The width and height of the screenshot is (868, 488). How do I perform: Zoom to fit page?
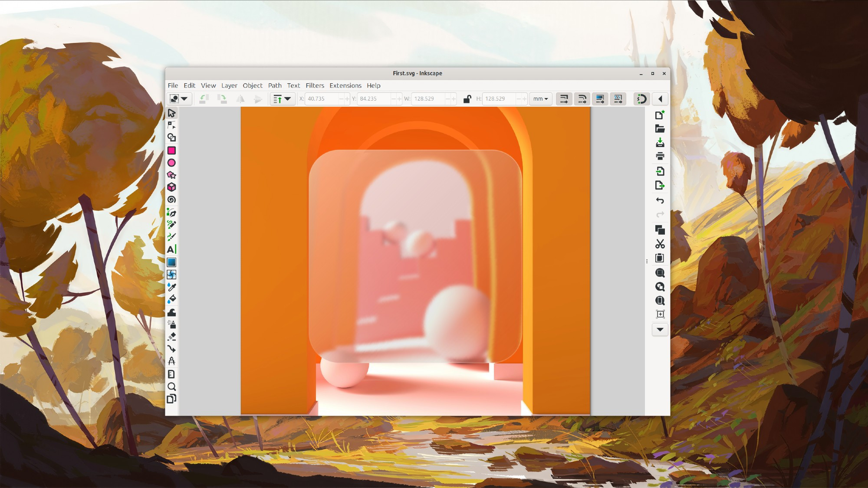tap(660, 301)
